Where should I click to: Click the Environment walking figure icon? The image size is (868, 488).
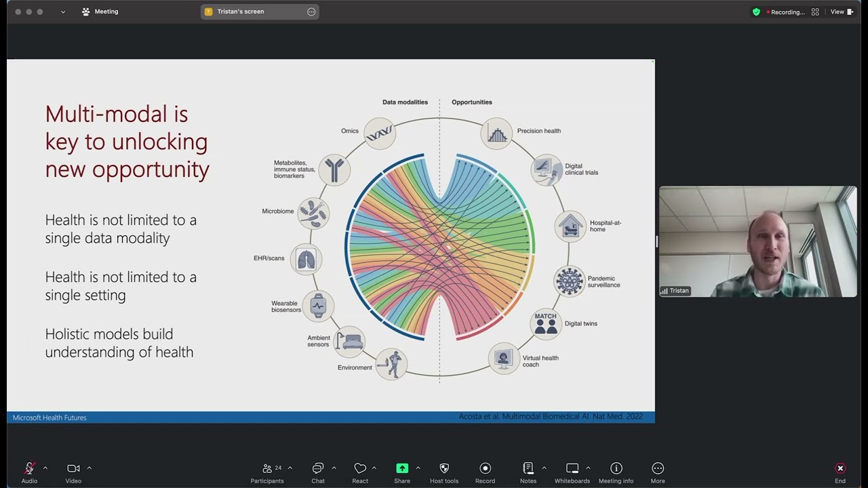[x=391, y=364]
